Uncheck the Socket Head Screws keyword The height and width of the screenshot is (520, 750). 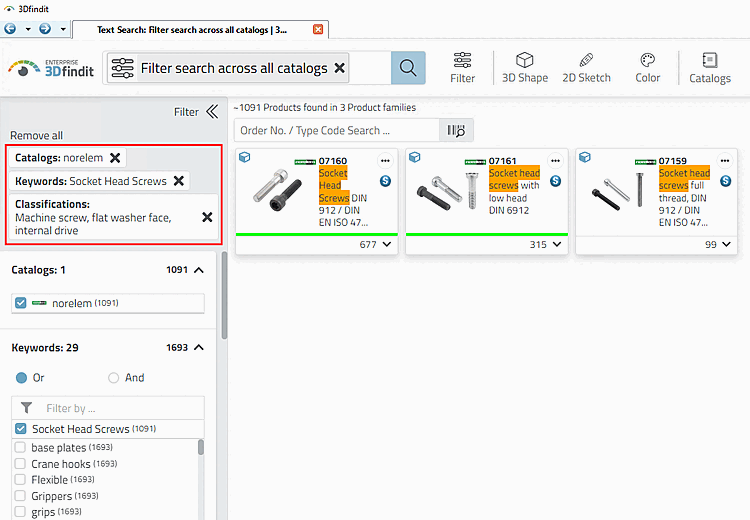21,429
